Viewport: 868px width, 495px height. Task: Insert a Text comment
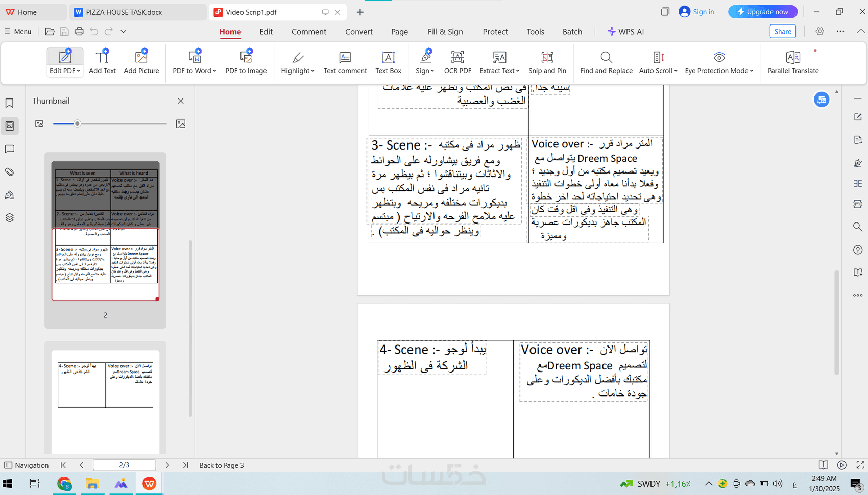click(345, 62)
